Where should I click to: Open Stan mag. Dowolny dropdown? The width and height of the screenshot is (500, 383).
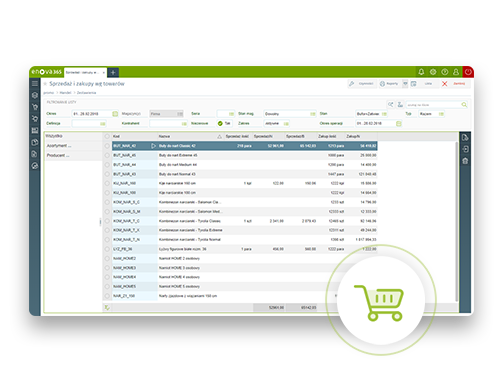coord(290,114)
